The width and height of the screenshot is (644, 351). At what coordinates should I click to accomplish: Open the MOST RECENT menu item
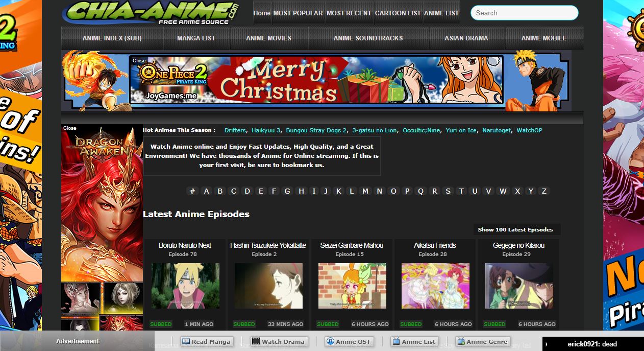pos(349,13)
